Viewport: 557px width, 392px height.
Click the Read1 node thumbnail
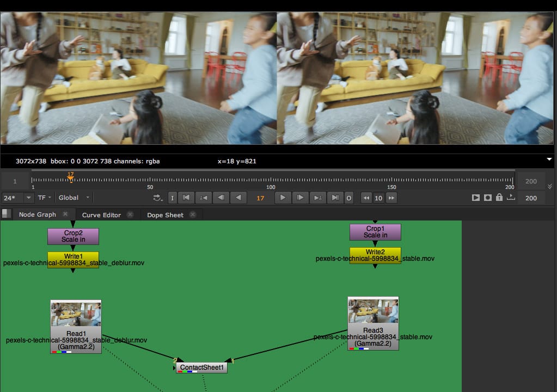coord(76,314)
